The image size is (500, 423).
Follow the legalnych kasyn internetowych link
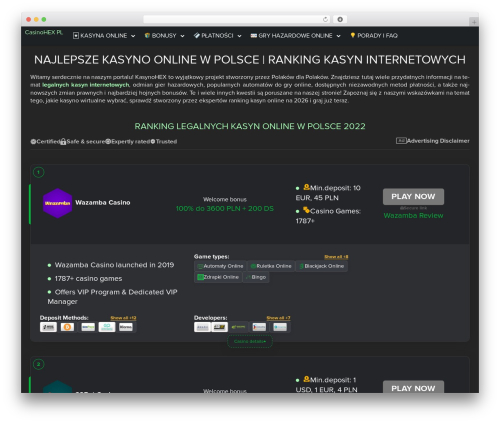coord(86,85)
